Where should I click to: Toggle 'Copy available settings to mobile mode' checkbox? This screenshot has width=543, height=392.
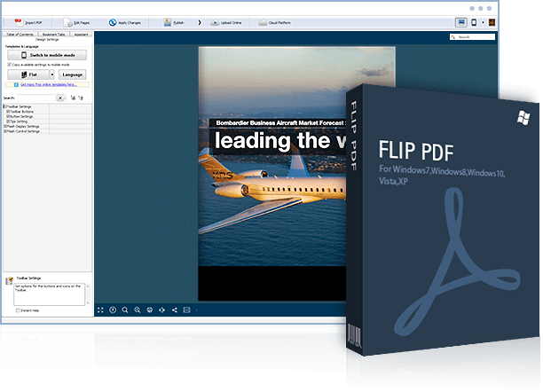point(7,65)
